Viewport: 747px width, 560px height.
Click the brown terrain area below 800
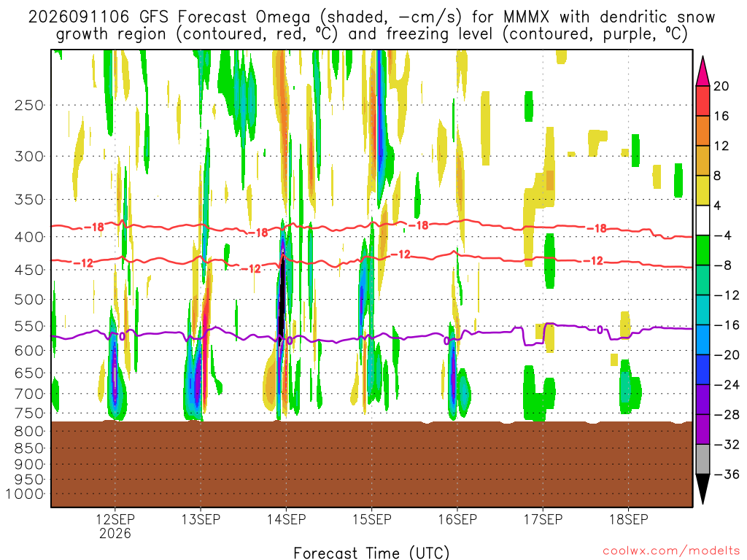(x=371, y=464)
